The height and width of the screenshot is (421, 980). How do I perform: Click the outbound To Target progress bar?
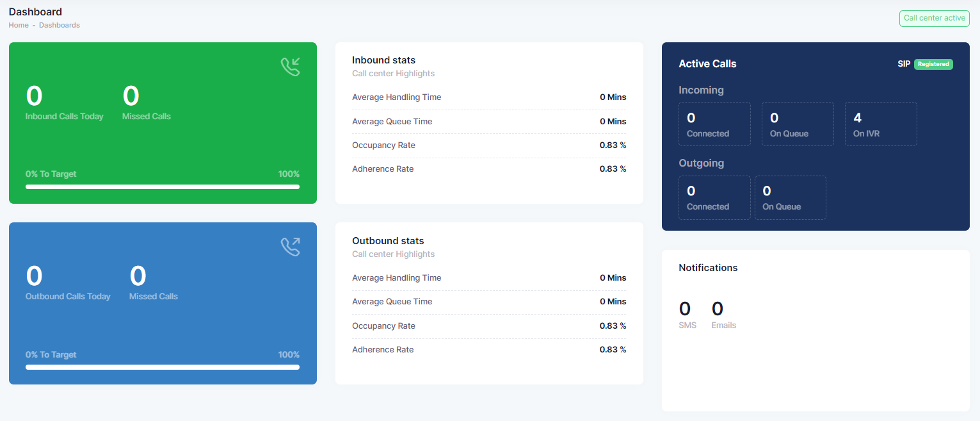163,367
